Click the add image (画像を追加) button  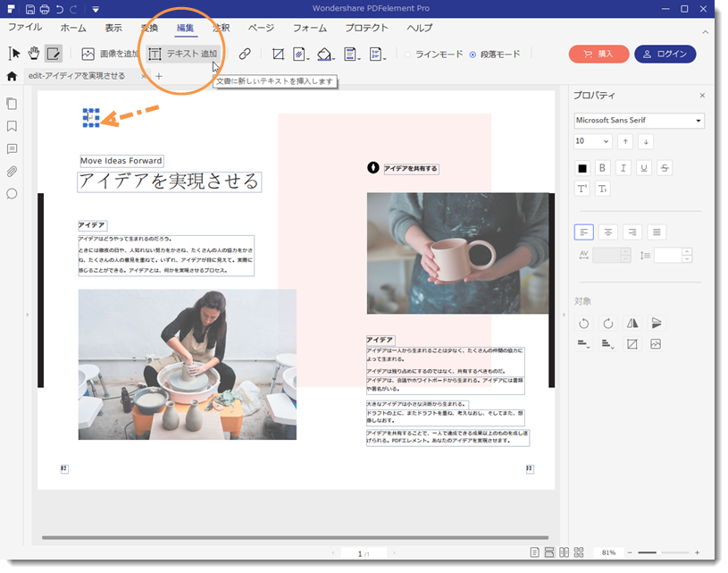[110, 54]
